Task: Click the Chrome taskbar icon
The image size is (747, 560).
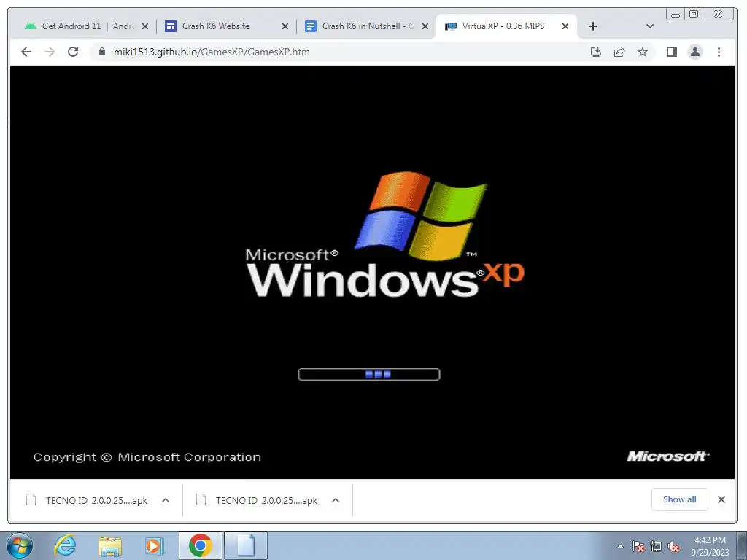Action: point(200,545)
